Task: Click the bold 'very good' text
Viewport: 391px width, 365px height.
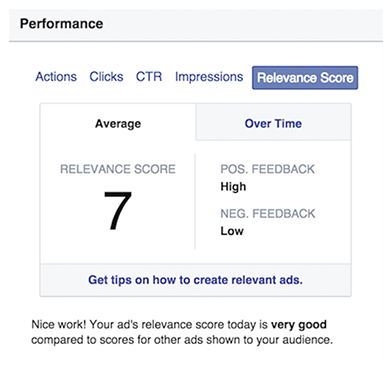Action: (299, 324)
